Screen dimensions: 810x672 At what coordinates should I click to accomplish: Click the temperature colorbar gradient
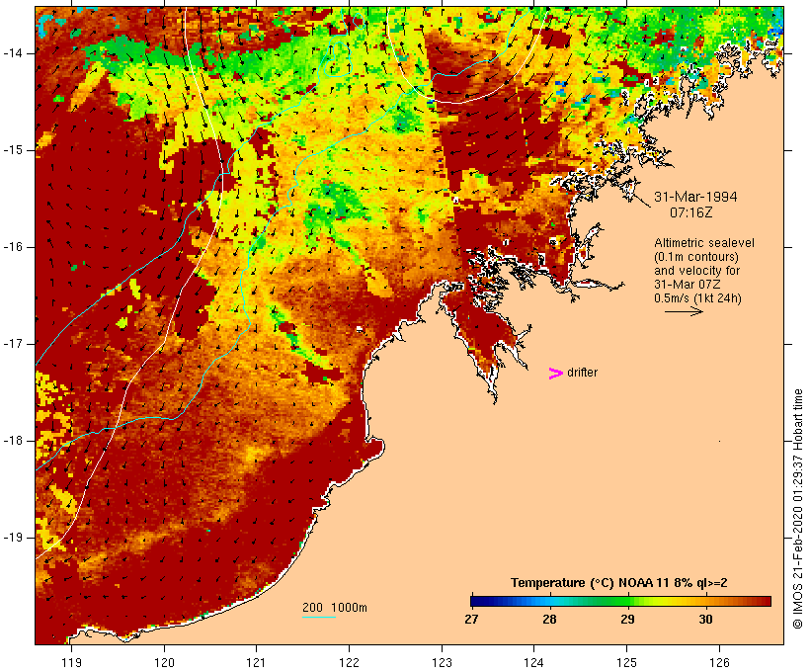click(x=620, y=601)
